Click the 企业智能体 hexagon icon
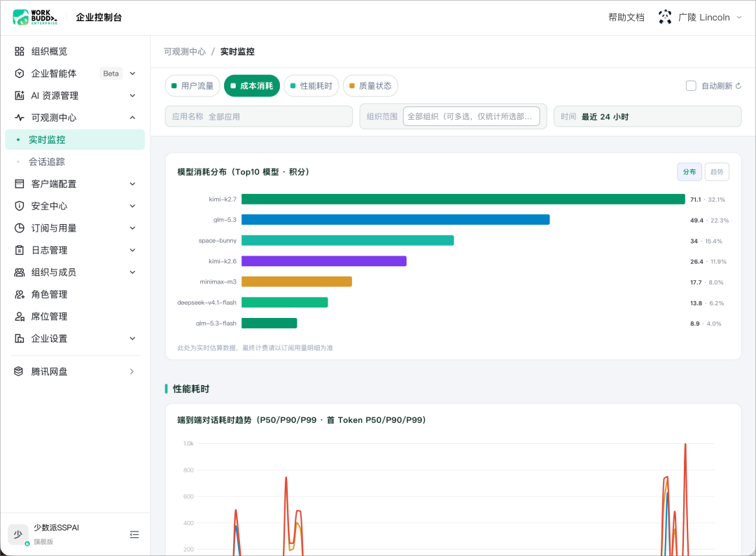 (x=20, y=74)
